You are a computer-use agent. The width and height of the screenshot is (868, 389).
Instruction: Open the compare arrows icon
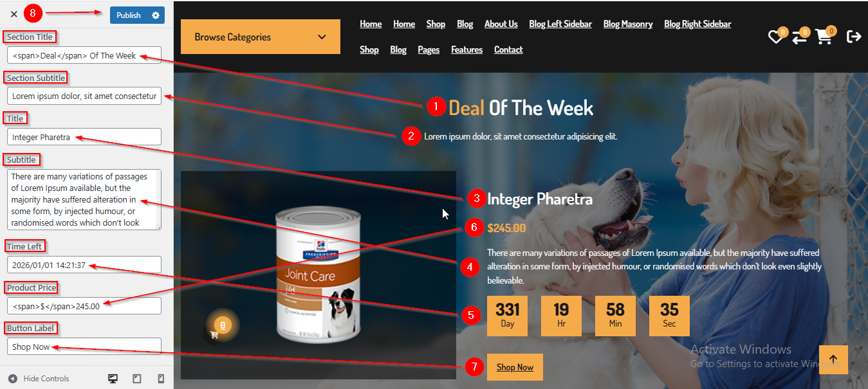(799, 37)
